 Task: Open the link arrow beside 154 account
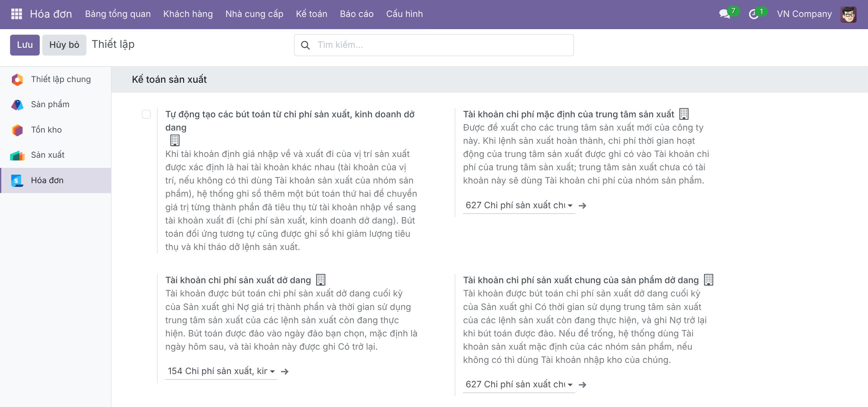pyautogui.click(x=285, y=372)
